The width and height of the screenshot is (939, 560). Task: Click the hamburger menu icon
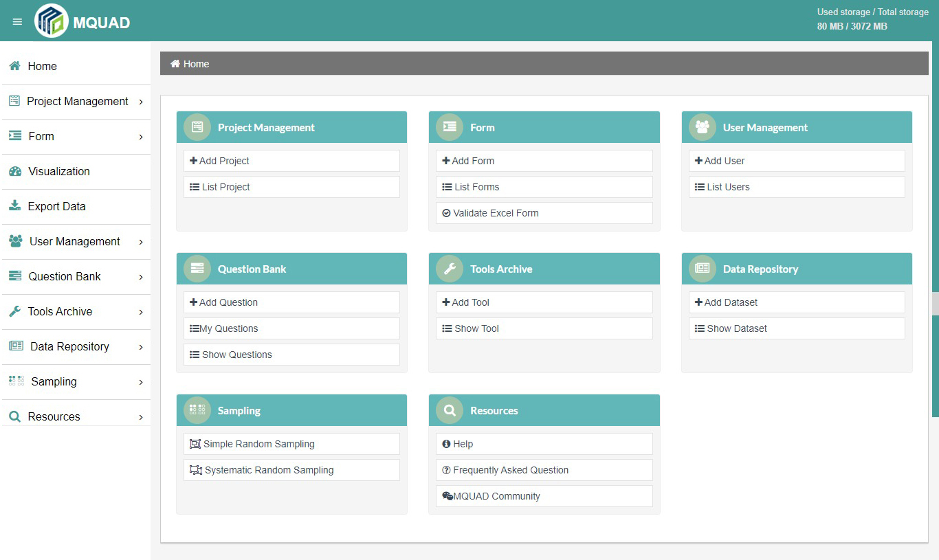click(x=17, y=22)
